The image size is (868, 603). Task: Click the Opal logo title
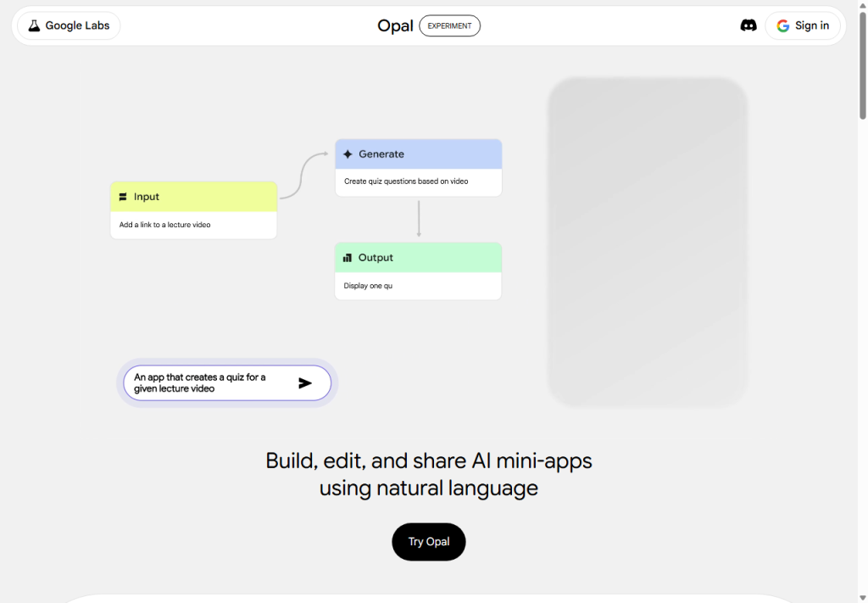[x=395, y=25]
